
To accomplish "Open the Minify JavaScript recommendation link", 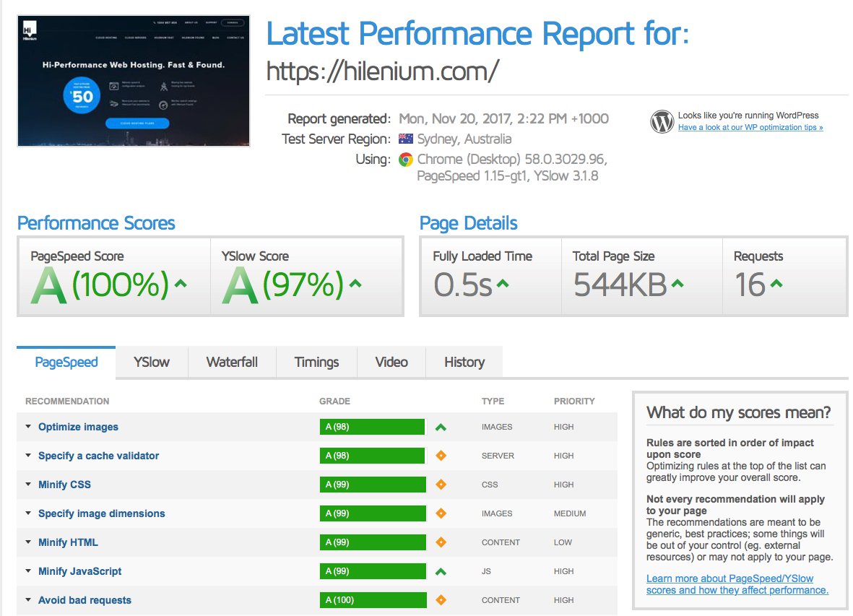I will tap(79, 571).
